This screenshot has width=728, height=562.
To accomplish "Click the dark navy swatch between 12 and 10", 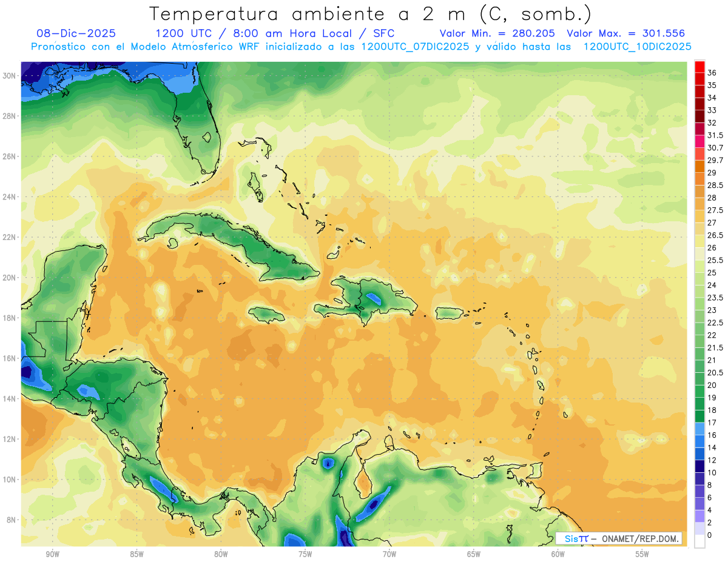I will click(699, 466).
